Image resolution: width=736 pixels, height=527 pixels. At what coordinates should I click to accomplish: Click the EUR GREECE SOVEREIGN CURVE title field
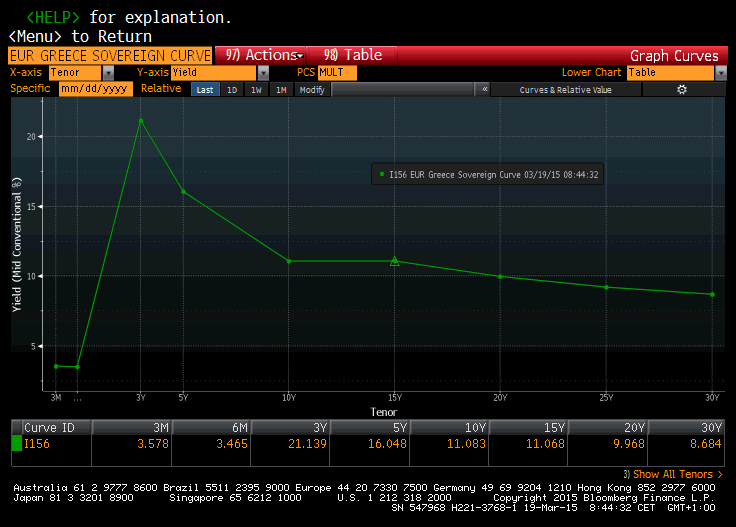(x=110, y=56)
